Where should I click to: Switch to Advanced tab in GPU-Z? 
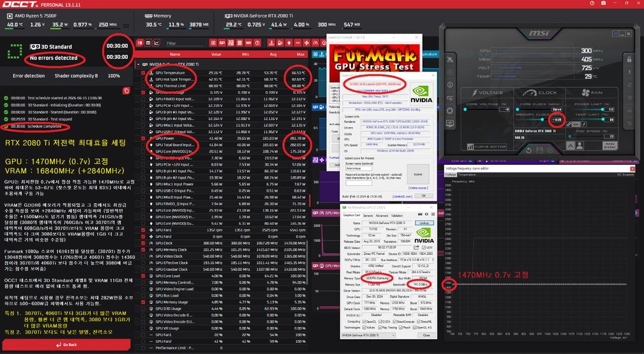click(x=382, y=215)
